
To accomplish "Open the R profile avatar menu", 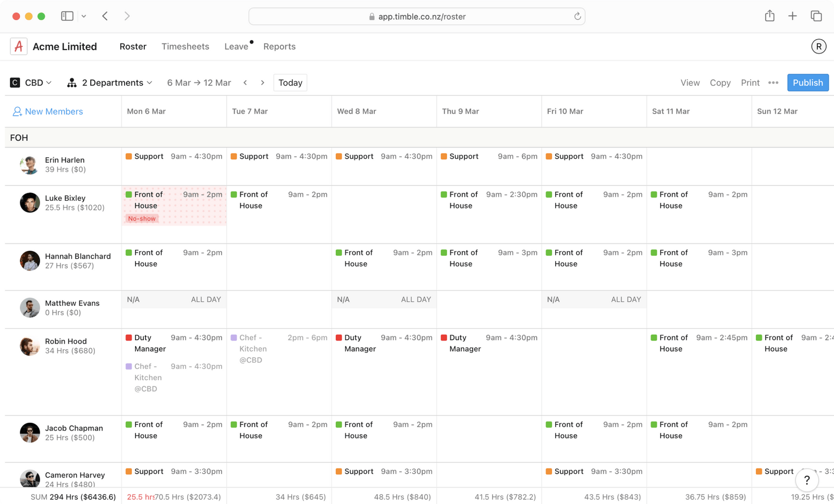I will (x=818, y=46).
